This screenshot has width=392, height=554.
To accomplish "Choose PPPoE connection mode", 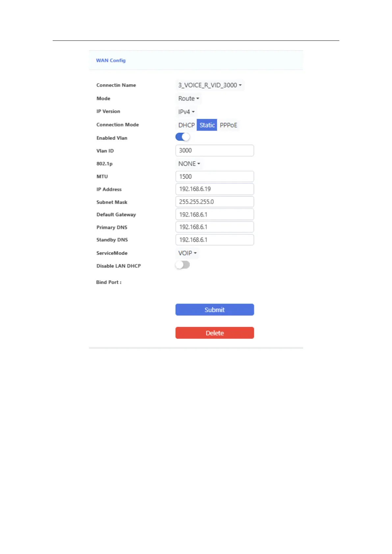I will point(228,125).
